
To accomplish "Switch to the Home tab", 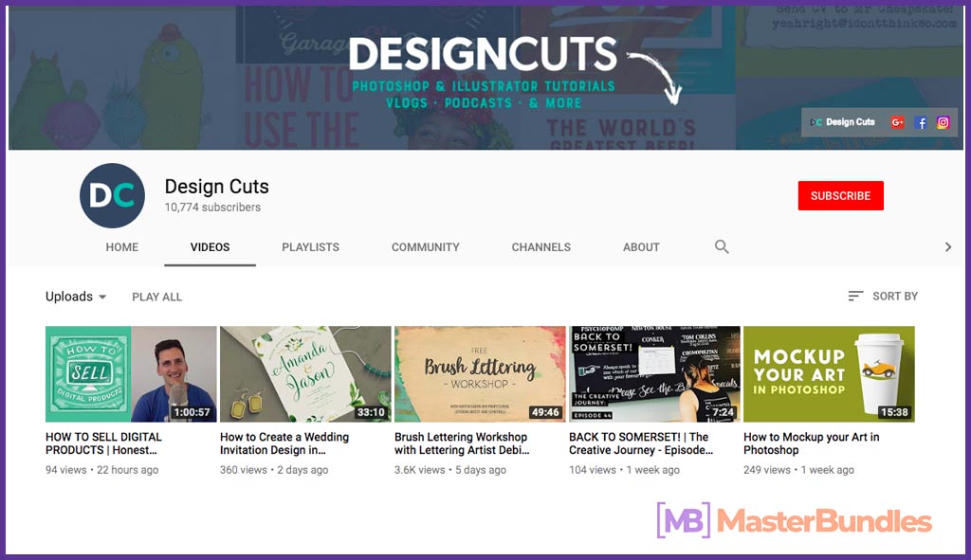I will click(122, 247).
